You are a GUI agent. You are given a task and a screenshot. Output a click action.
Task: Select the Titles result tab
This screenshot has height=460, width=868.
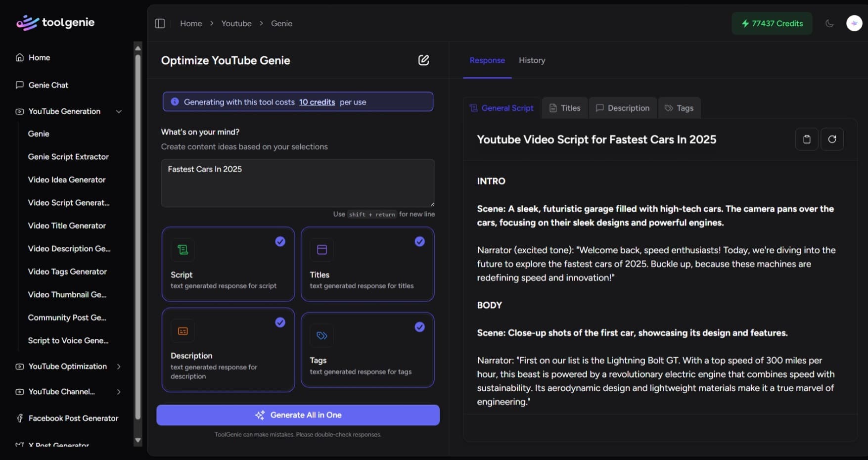point(565,108)
